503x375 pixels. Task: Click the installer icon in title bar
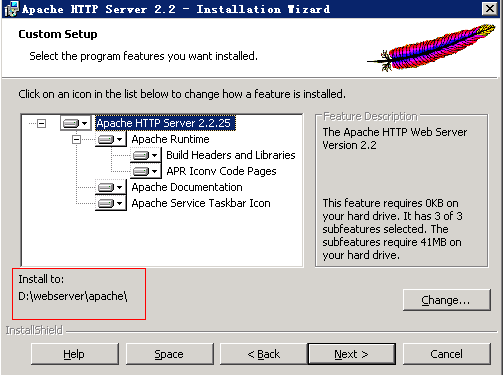[x=11, y=9]
